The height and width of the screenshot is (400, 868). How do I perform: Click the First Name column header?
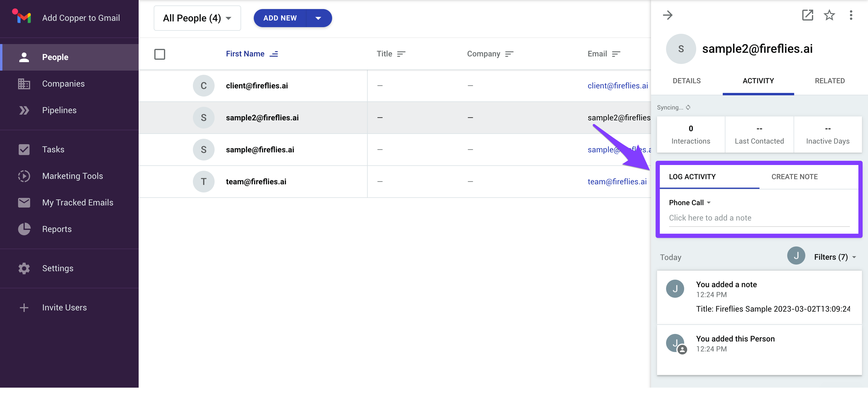(245, 54)
